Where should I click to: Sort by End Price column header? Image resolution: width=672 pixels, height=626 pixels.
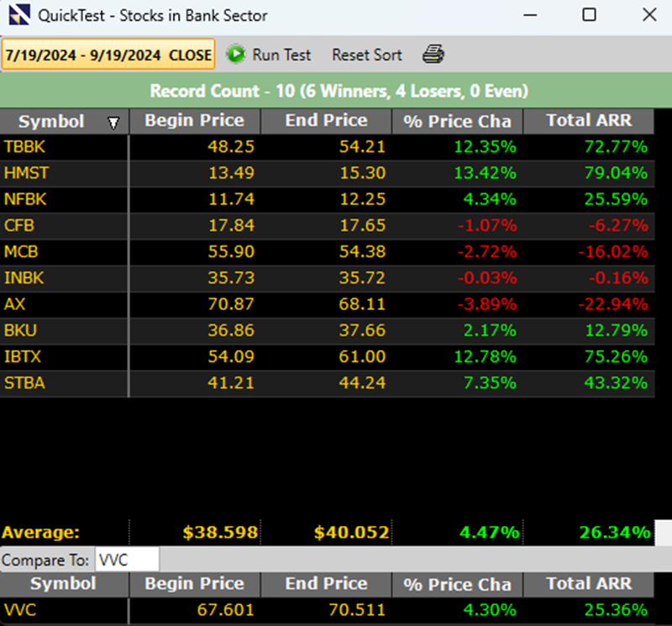coord(326,121)
